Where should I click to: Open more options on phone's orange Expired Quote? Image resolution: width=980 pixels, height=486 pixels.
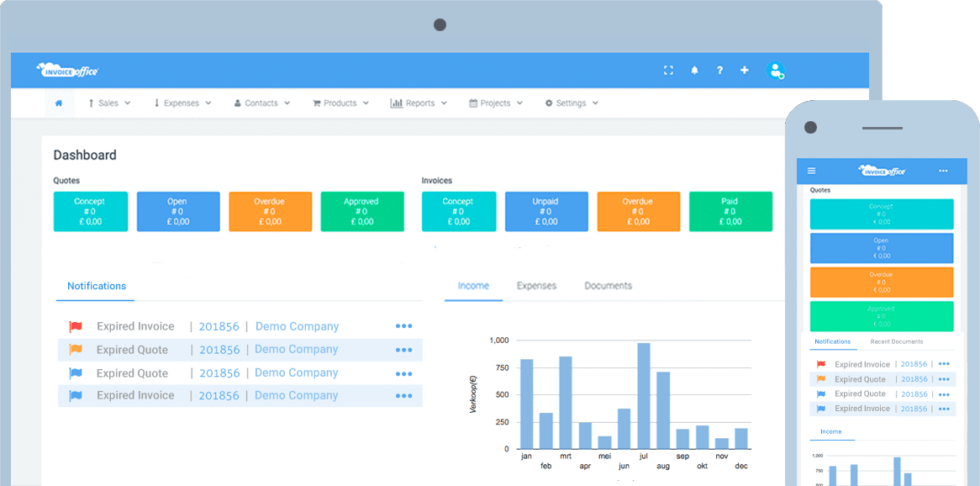[x=944, y=379]
